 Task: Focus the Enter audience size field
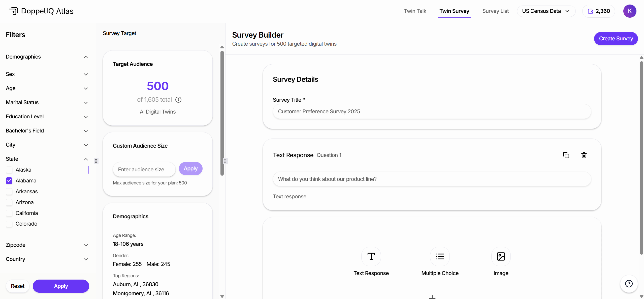144,170
